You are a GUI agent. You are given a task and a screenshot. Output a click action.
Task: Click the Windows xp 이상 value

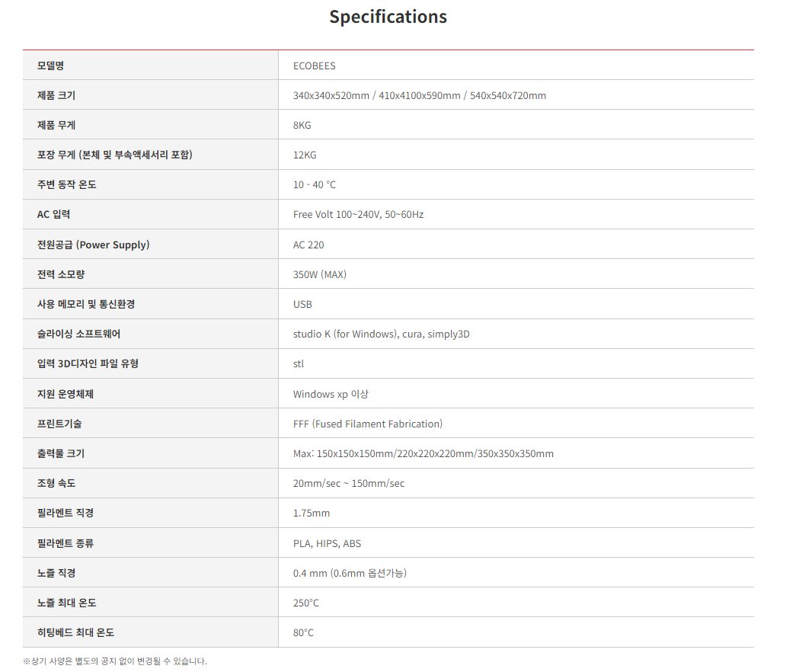(331, 394)
